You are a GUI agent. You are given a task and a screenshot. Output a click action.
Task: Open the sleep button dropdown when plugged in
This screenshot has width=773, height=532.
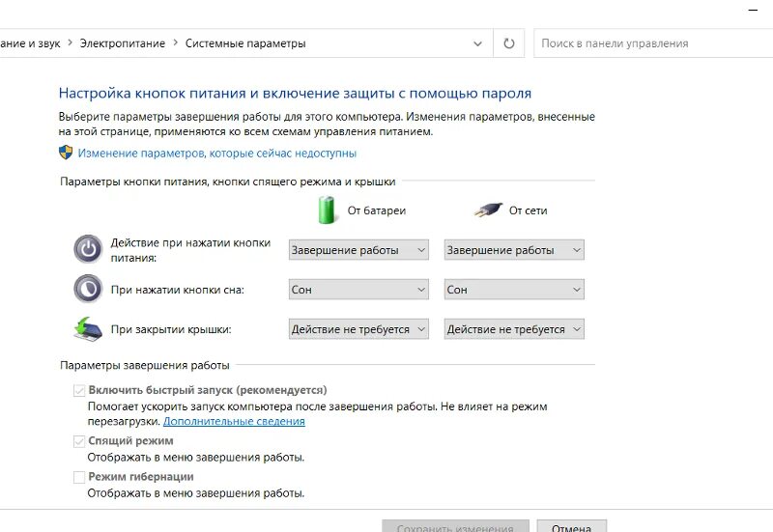[x=514, y=290]
